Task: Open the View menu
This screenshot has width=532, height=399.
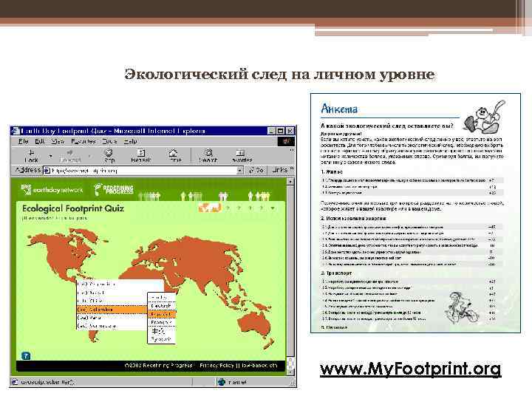Action: [x=58, y=141]
